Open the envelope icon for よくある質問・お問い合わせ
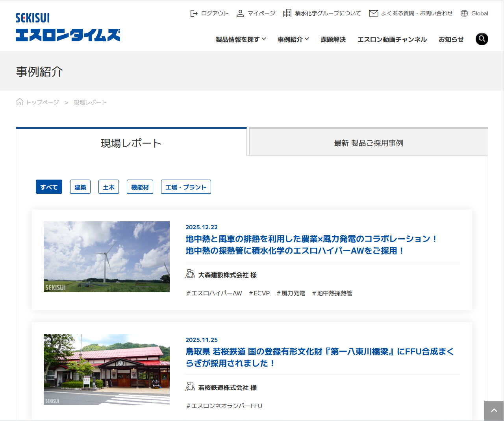 tap(373, 13)
